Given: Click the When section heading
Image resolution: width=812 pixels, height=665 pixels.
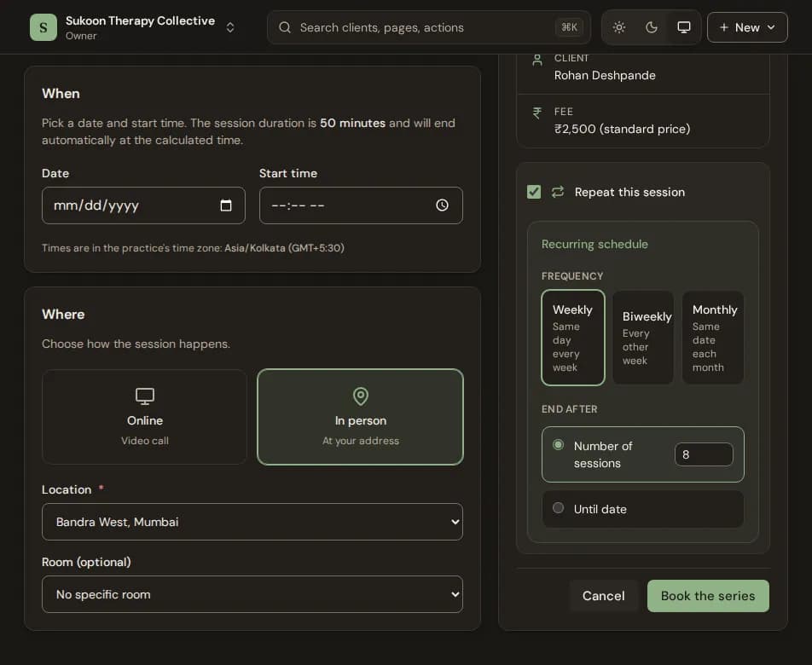Looking at the screenshot, I should [61, 94].
